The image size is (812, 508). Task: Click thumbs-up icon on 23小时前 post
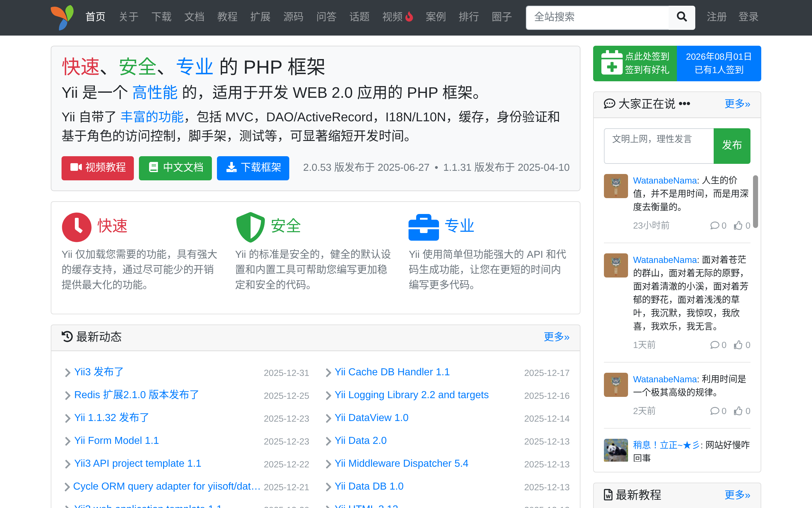[x=738, y=225]
